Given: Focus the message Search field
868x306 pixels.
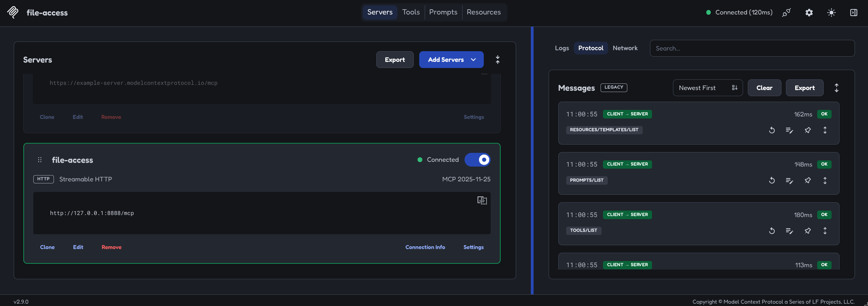Looking at the screenshot, I should coord(752,48).
